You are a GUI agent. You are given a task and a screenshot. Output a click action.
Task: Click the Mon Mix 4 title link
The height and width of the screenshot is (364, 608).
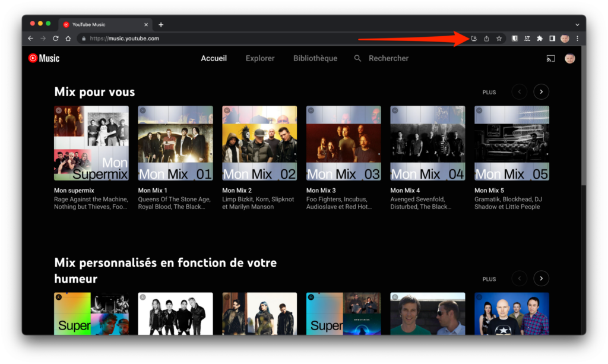(x=405, y=191)
